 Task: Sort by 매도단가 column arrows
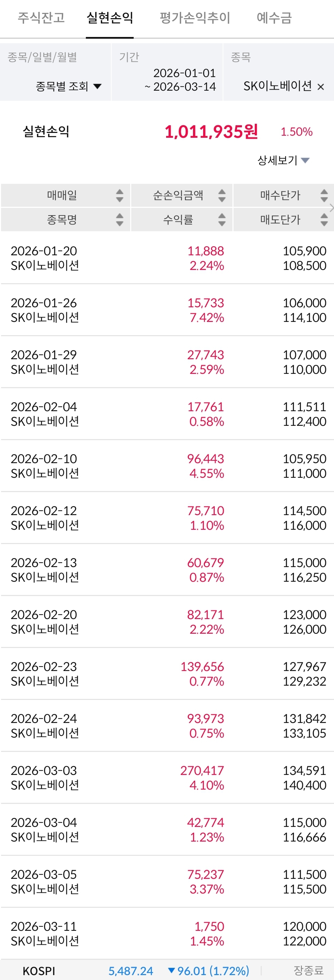click(x=324, y=219)
